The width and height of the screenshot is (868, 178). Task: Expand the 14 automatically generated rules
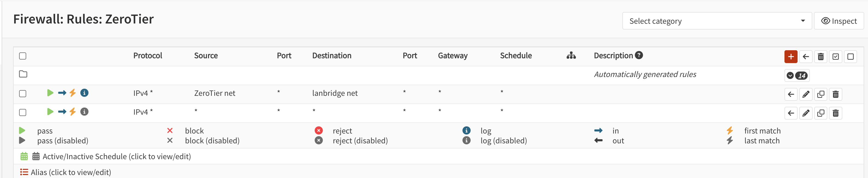click(x=796, y=76)
